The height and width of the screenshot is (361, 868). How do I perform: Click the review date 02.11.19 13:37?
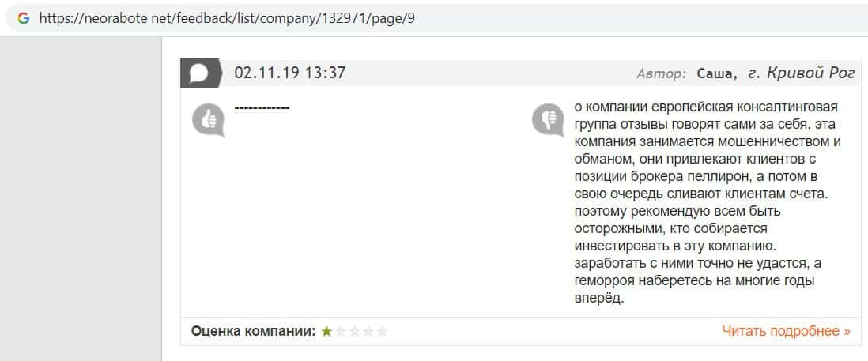coord(290,73)
